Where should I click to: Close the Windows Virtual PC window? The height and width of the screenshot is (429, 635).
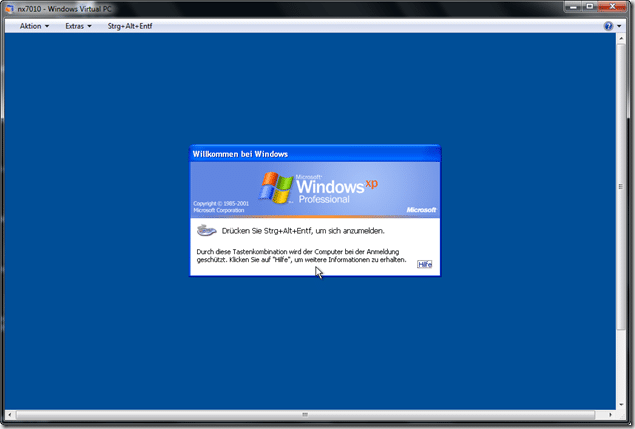612,6
